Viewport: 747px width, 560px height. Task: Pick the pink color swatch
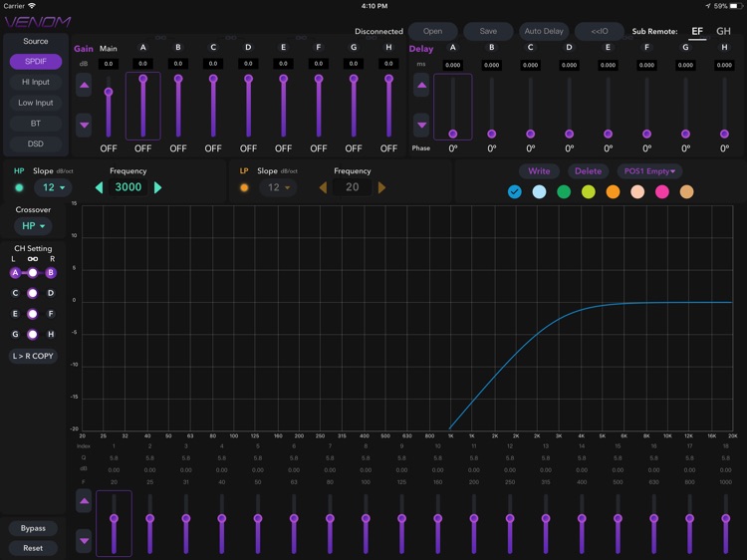coord(661,191)
